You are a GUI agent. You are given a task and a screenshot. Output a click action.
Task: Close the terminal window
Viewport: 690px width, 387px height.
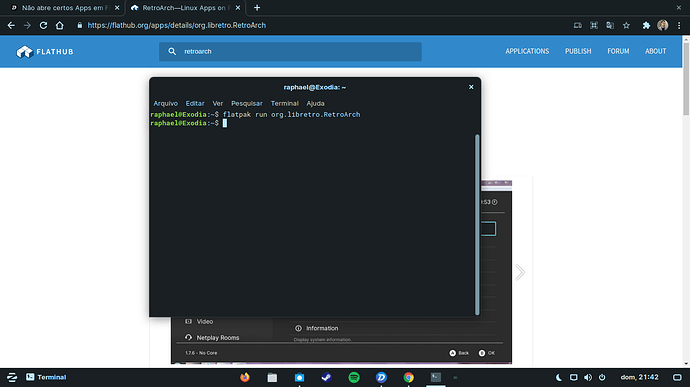point(471,87)
